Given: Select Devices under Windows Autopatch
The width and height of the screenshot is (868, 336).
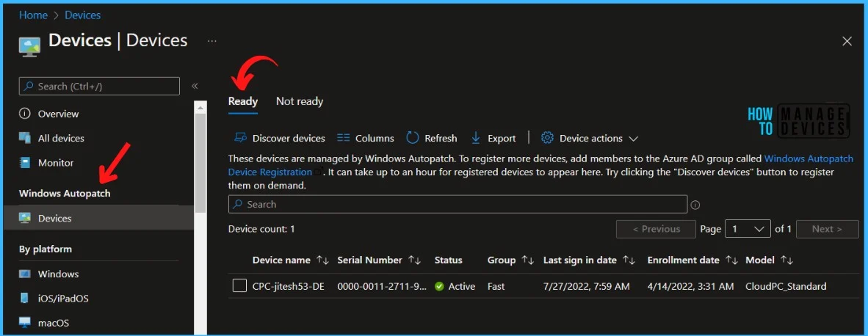Looking at the screenshot, I should (x=98, y=219).
